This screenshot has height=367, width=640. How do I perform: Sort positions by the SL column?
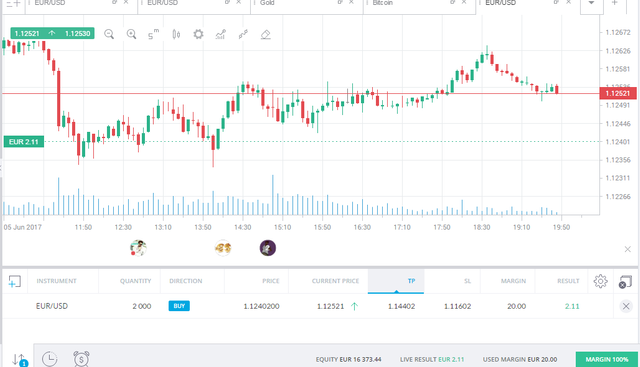(467, 281)
